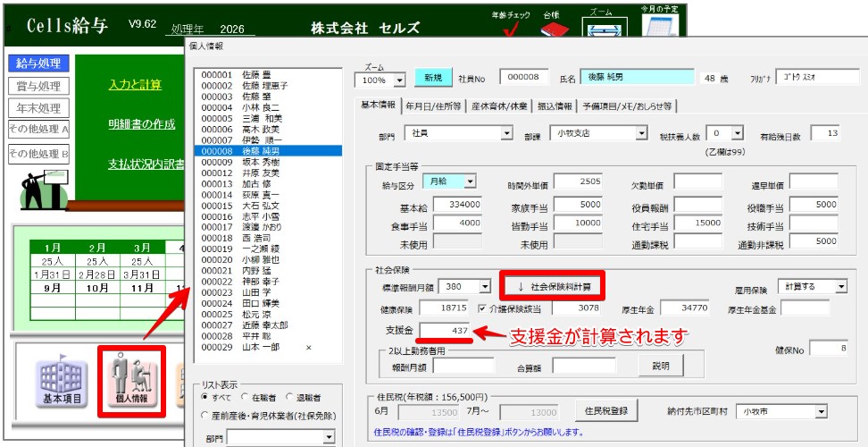Switch to 予備項目/メモ/おしらせ等 tab

[627, 106]
